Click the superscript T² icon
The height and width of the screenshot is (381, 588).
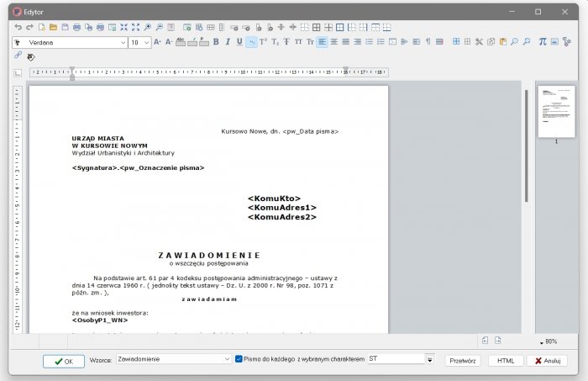[x=263, y=41]
